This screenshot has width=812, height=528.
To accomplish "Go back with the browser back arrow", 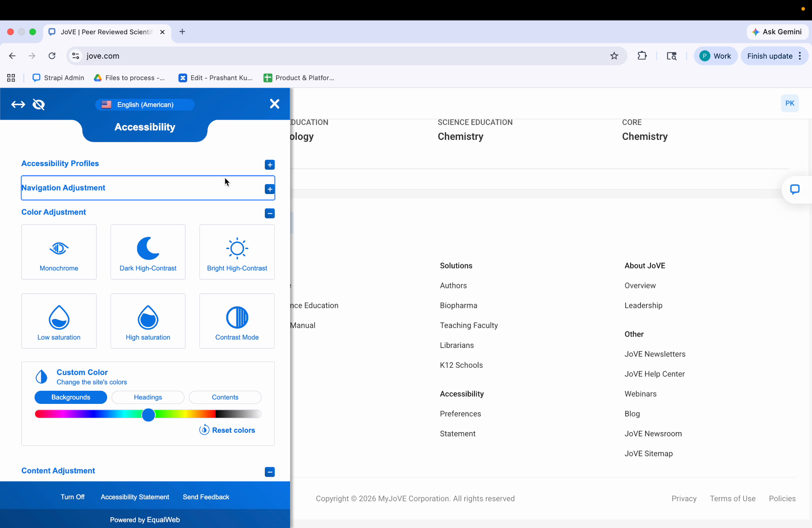I will coord(12,56).
